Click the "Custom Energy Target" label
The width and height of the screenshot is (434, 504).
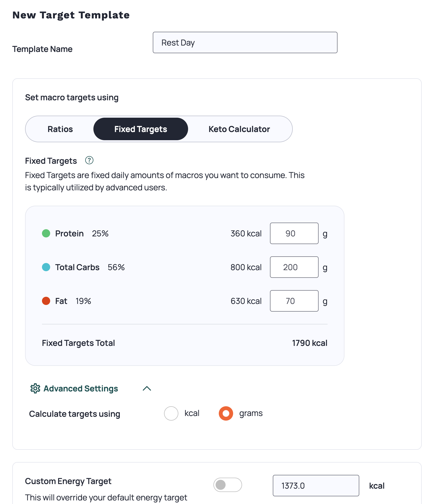pos(68,481)
